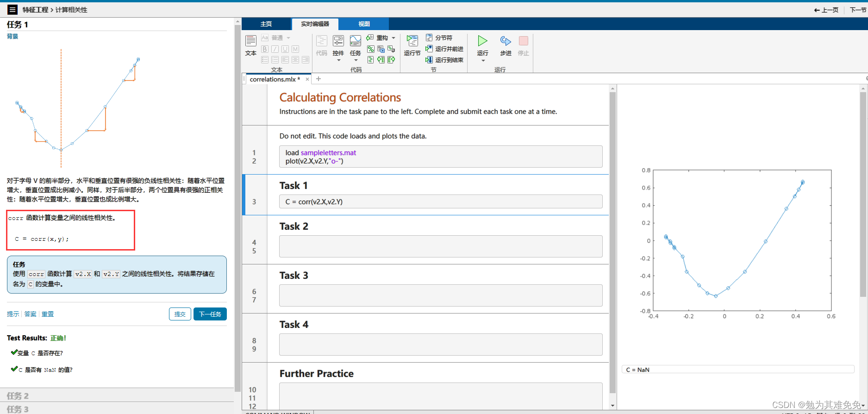868x414 pixels.
Task: Align text right in ribbon
Action: 306,60
